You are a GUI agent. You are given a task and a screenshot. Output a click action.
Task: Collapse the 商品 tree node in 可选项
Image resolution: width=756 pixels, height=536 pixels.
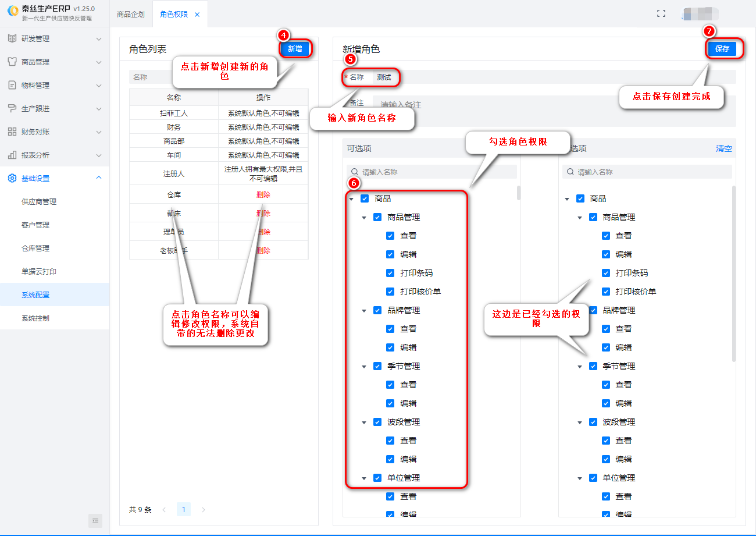point(352,199)
